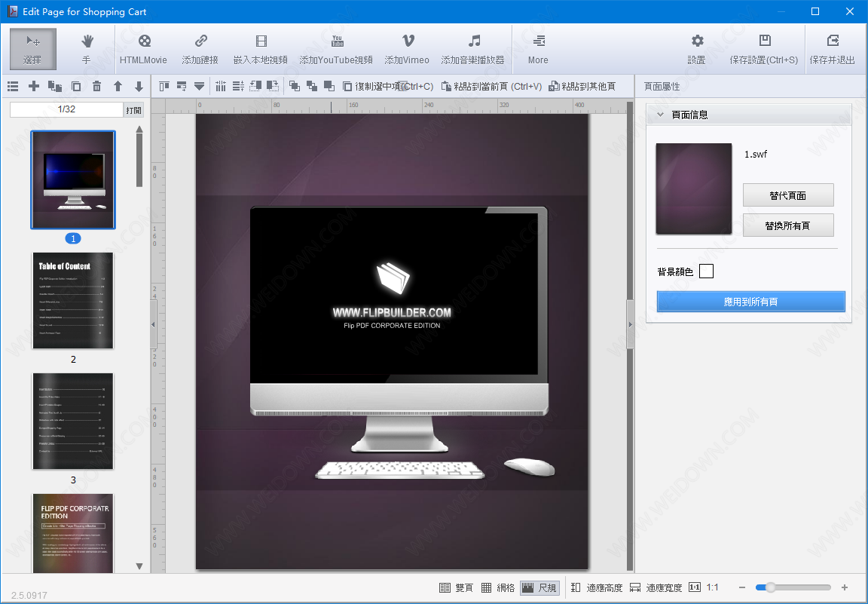Select the Flip PDF Corporate Edition thumbnail

tap(73, 533)
